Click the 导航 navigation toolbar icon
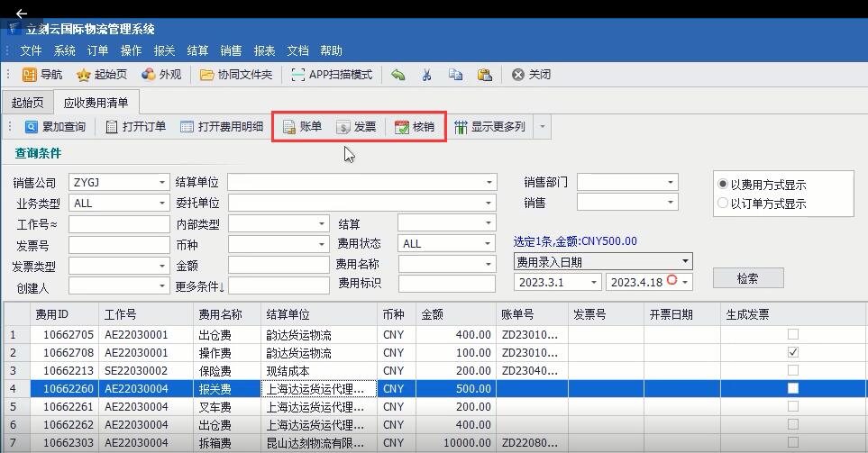 [x=31, y=75]
